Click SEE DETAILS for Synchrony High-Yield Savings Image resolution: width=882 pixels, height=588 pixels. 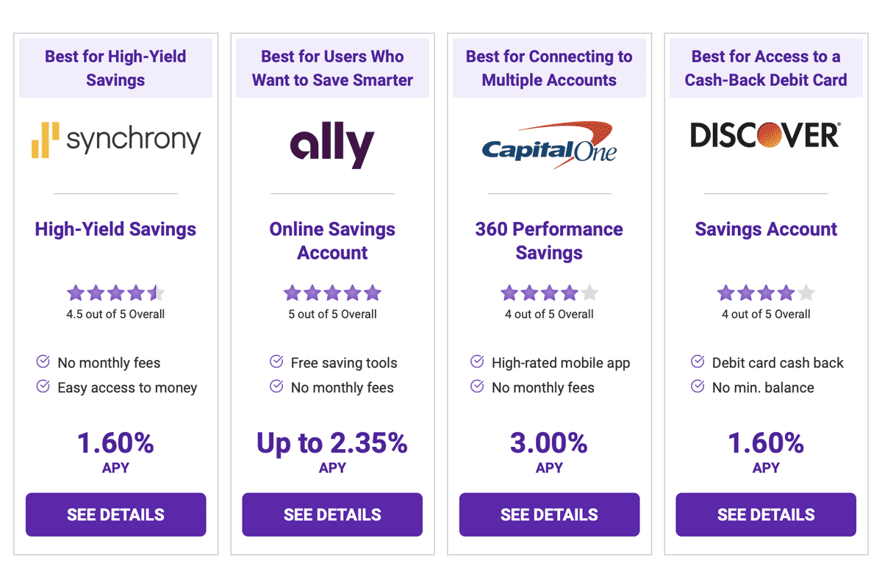coord(115,514)
